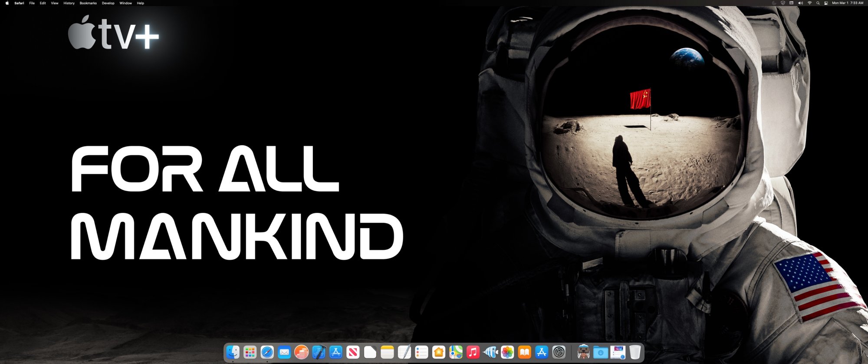The height and width of the screenshot is (364, 868).
Task: Open the Help menu
Action: pyautogui.click(x=141, y=3)
